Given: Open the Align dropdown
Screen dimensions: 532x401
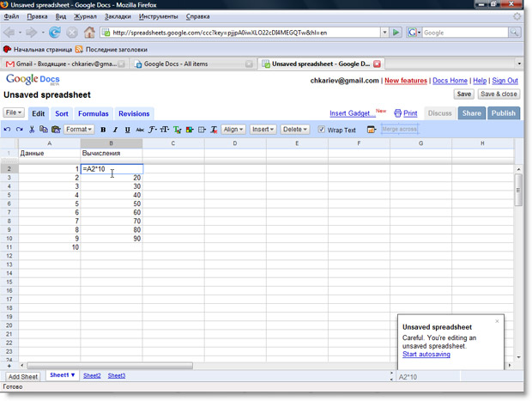Looking at the screenshot, I should tap(233, 130).
